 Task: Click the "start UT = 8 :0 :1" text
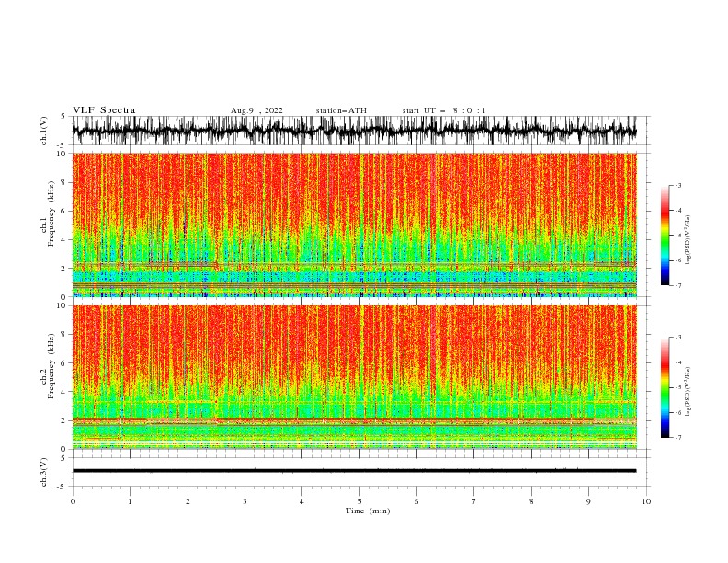pos(444,110)
